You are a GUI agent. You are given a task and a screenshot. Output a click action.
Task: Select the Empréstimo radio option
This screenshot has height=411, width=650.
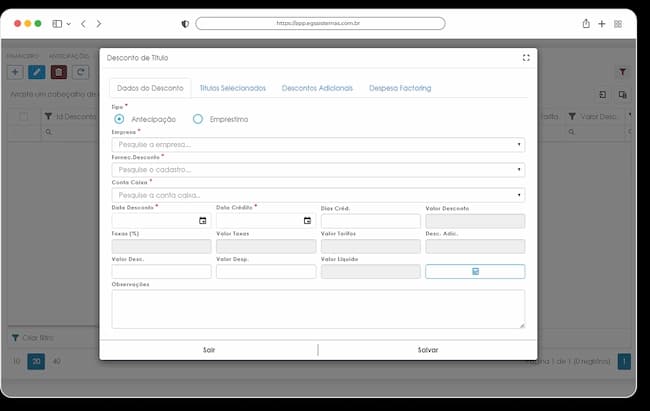(198, 119)
